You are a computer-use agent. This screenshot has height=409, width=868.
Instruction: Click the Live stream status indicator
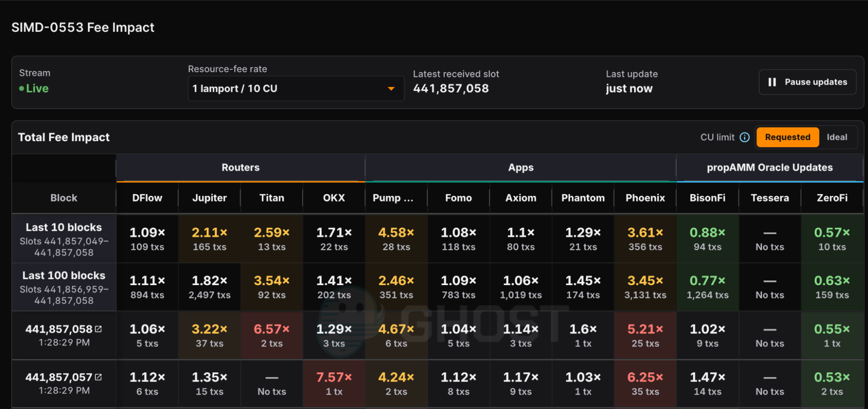34,89
